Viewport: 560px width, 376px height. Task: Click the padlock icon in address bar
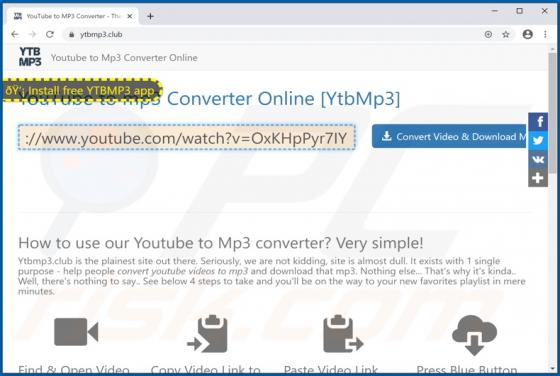[71, 35]
